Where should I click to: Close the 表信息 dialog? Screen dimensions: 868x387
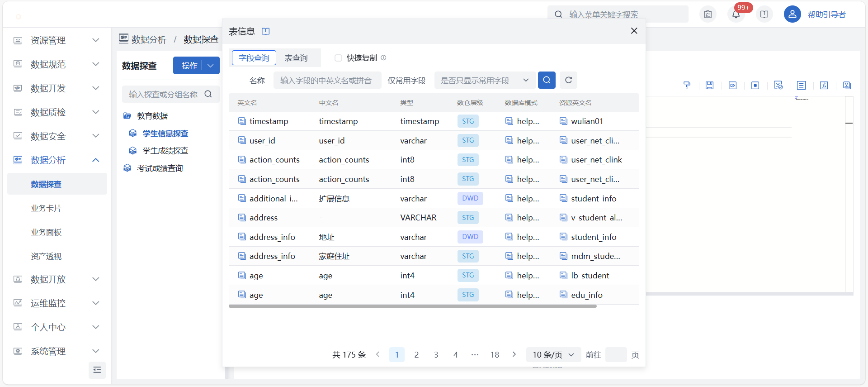coord(634,30)
